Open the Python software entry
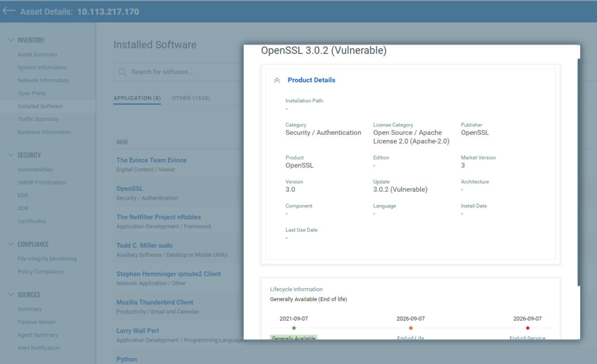Image resolution: width=597 pixels, height=364 pixels. 127,359
